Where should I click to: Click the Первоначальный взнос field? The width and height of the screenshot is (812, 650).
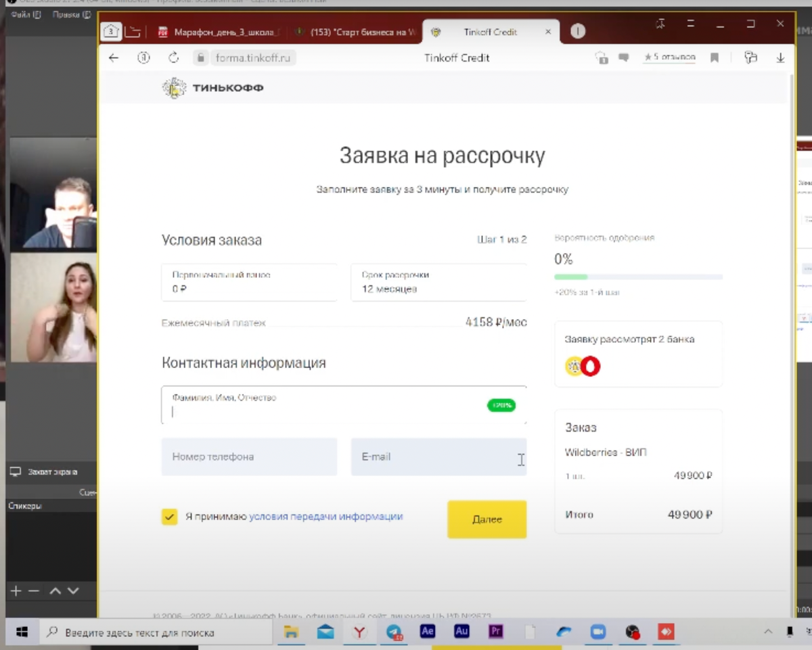pyautogui.click(x=249, y=282)
